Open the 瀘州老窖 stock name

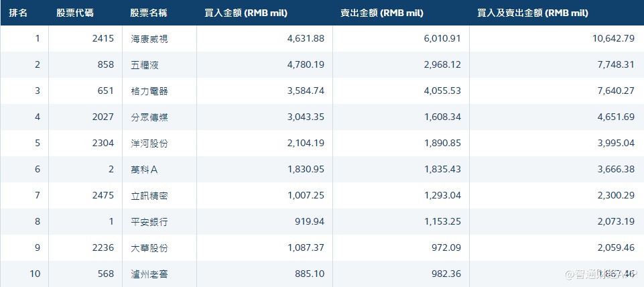[x=149, y=274]
